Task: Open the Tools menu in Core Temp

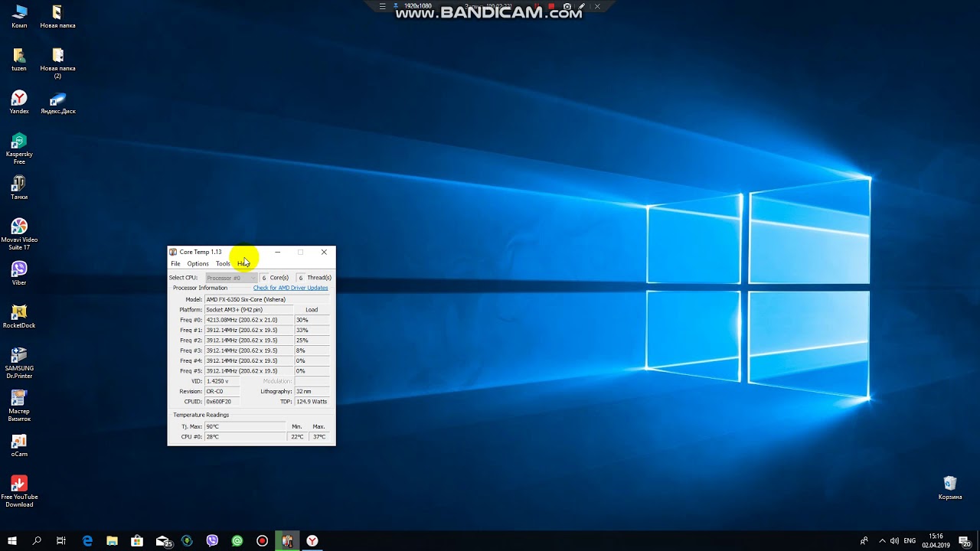Action: [223, 263]
